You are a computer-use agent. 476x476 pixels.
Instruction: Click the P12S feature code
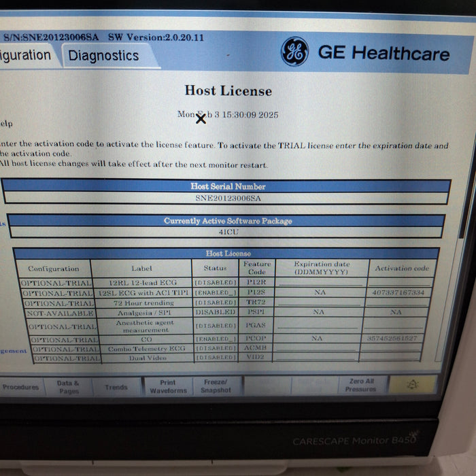pyautogui.click(x=256, y=292)
